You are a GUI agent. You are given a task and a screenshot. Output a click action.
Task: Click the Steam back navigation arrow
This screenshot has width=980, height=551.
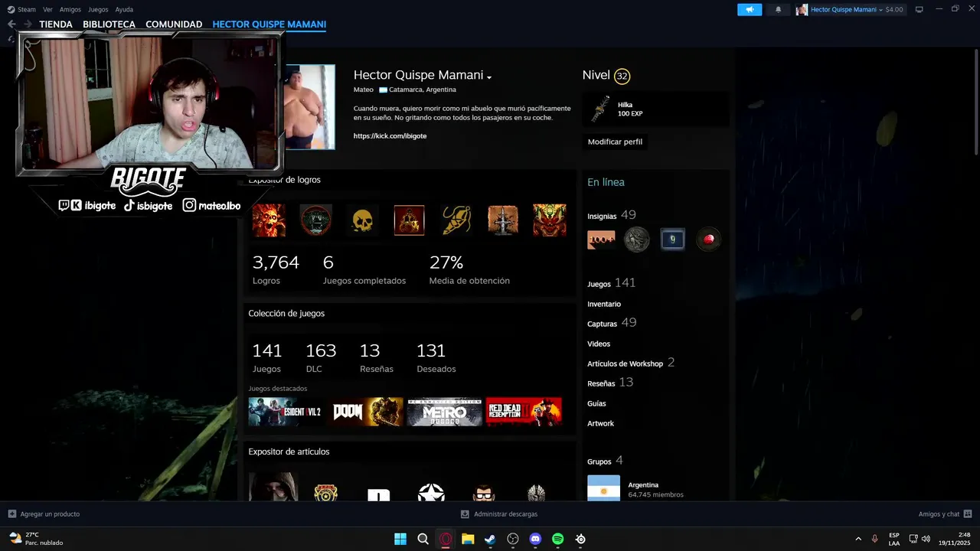tap(11, 24)
